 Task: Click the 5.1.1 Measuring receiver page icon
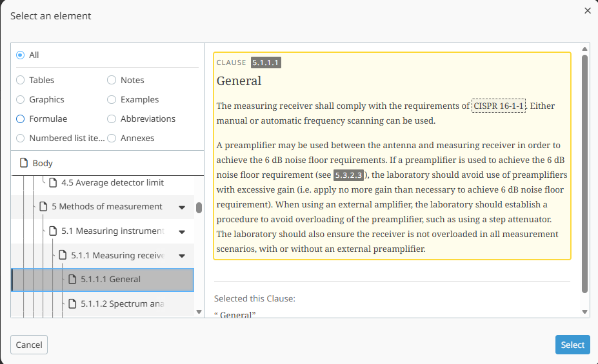coord(63,255)
